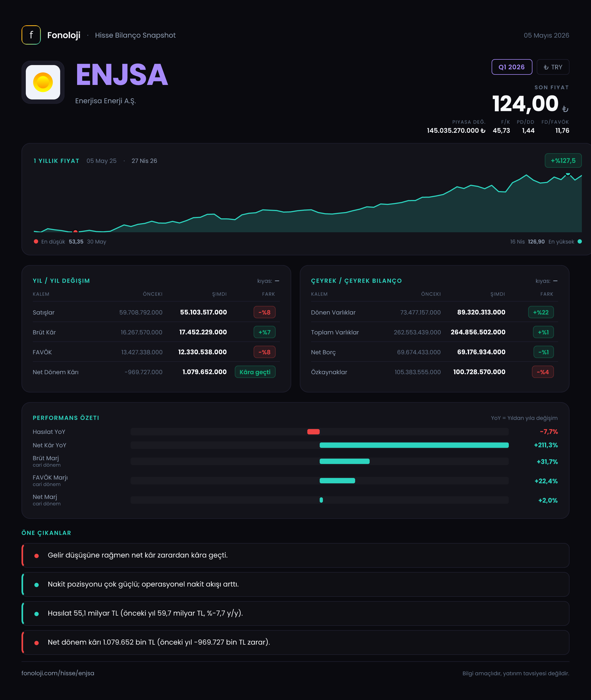Viewport: 591px width, 700px height.
Task: Click the Brüt Marj progress bar
Action: point(344,461)
